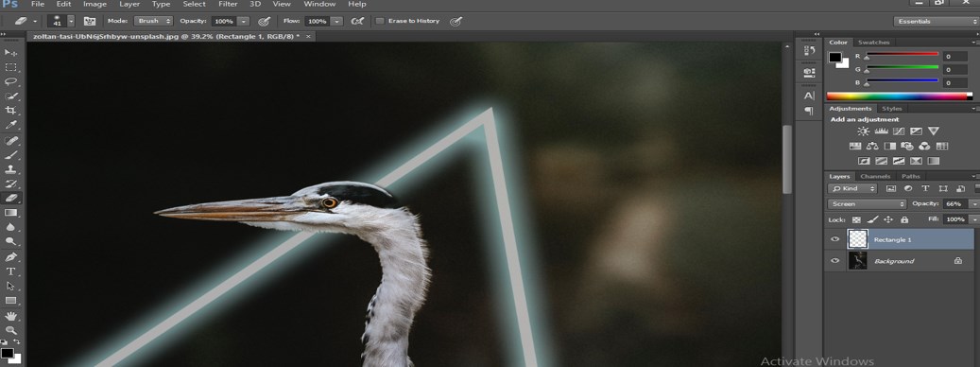980x367 pixels.
Task: Enable Erase to History checkbox
Action: [x=380, y=21]
